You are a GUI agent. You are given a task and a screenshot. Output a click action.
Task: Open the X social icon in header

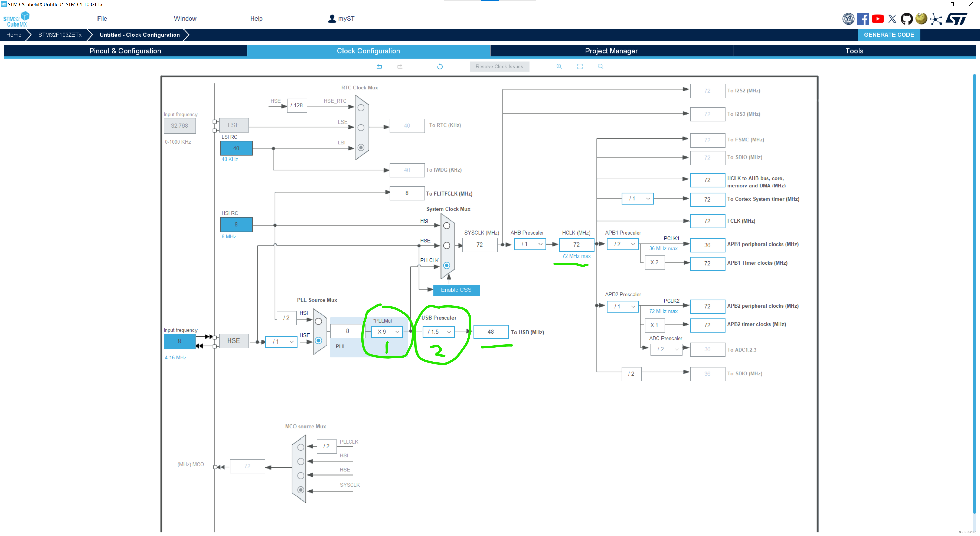tap(892, 19)
